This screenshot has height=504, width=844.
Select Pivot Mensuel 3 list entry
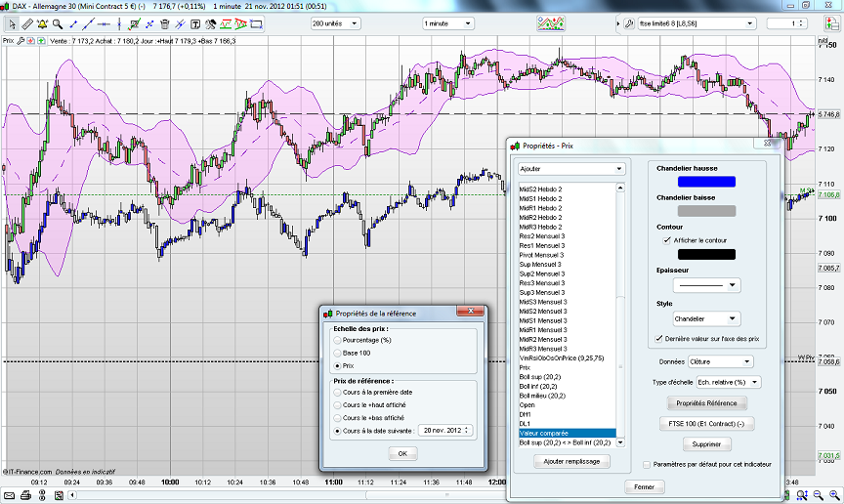coord(542,255)
